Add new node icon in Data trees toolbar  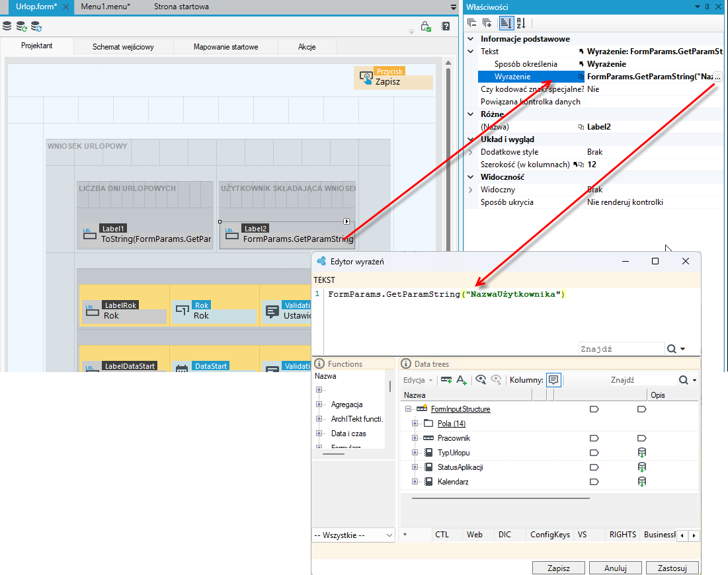point(446,380)
